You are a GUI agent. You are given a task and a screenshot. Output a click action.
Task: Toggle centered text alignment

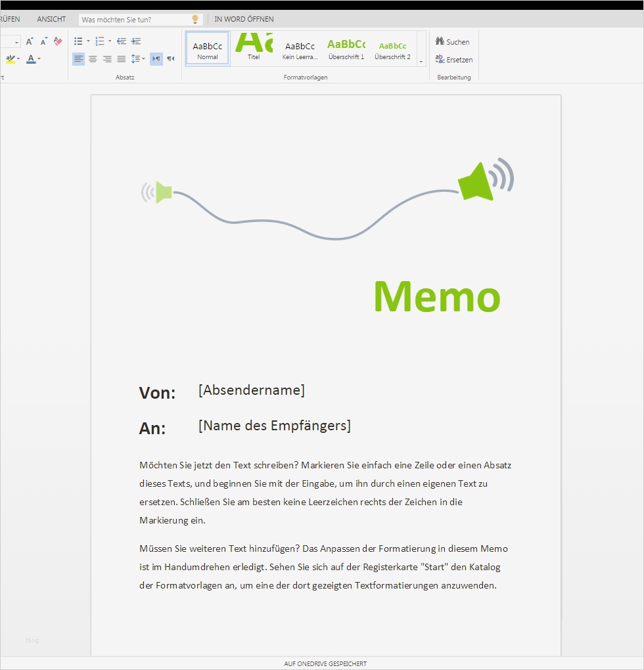click(93, 59)
